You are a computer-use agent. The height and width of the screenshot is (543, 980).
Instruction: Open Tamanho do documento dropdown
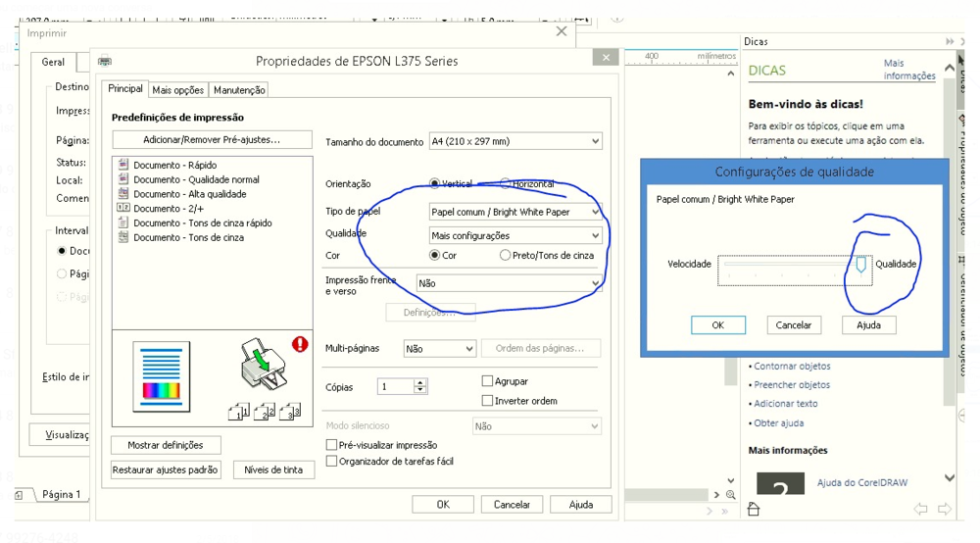point(515,141)
